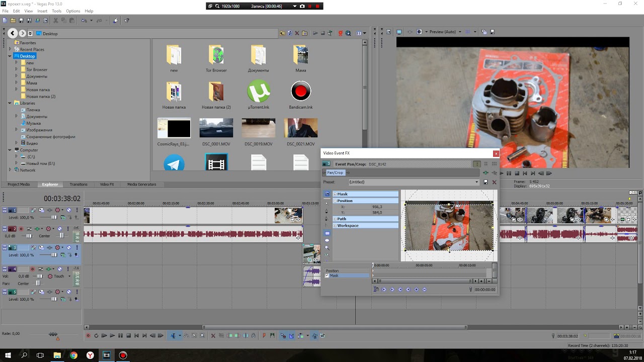Click the New project icon in toolbar

(x=5, y=21)
